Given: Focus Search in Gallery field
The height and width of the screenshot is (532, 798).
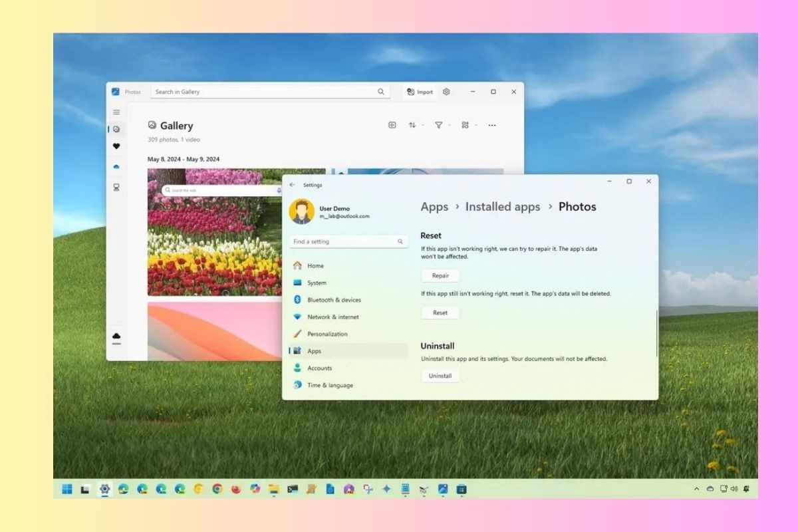Looking at the screenshot, I should tap(270, 92).
